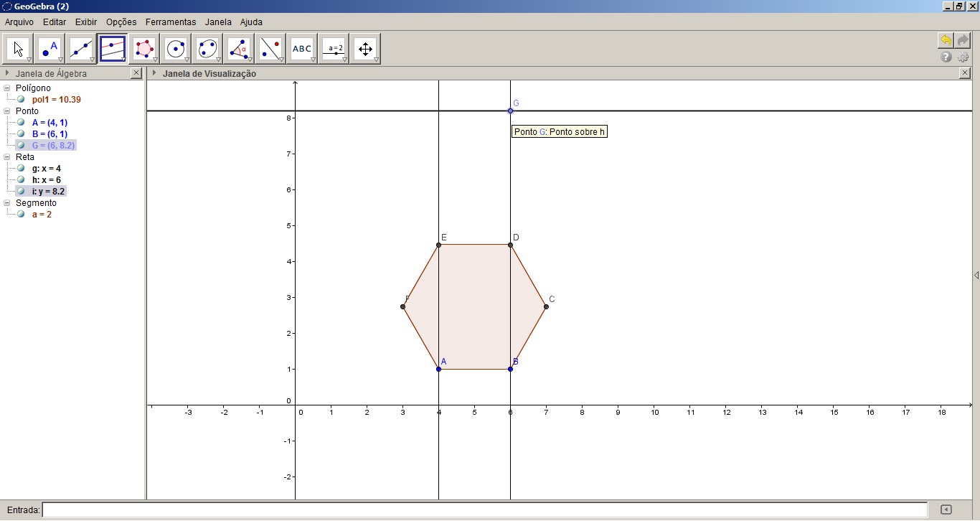980x521 pixels.
Task: Select i: y = 8.2 in algebra list
Action: pyautogui.click(x=48, y=192)
